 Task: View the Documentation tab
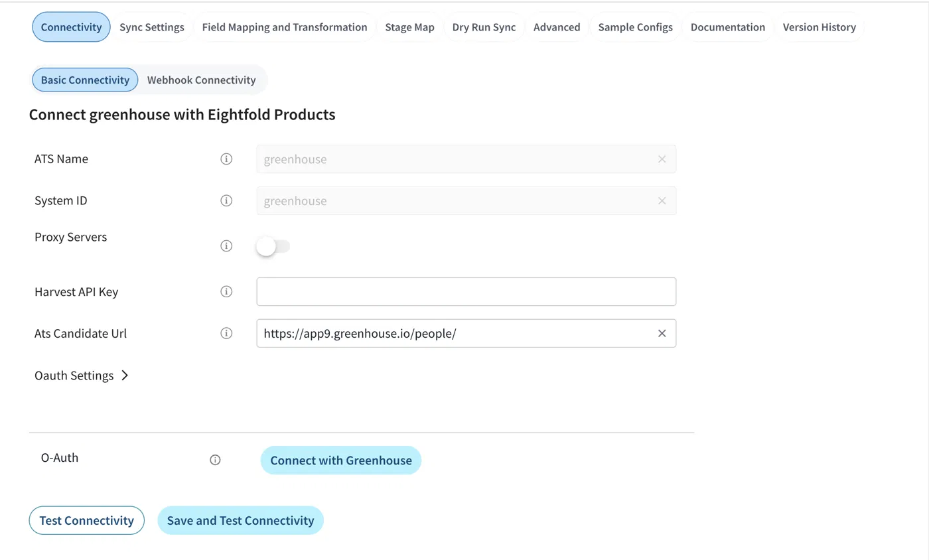point(728,27)
